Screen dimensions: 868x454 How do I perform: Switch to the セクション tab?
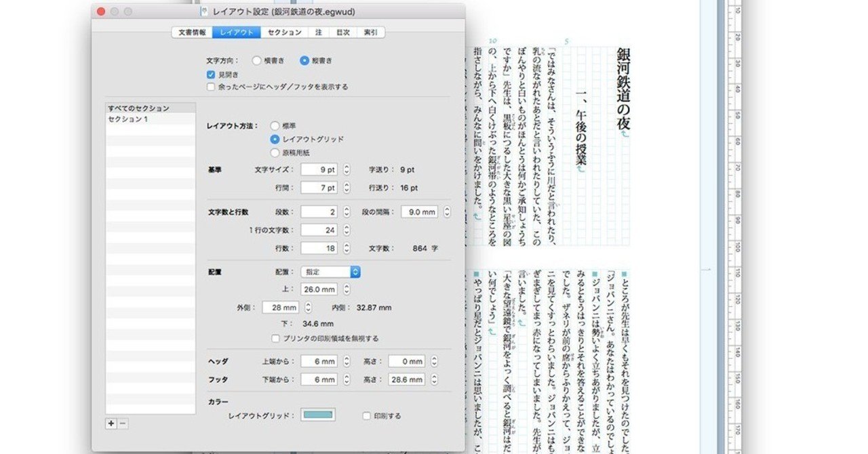point(284,32)
